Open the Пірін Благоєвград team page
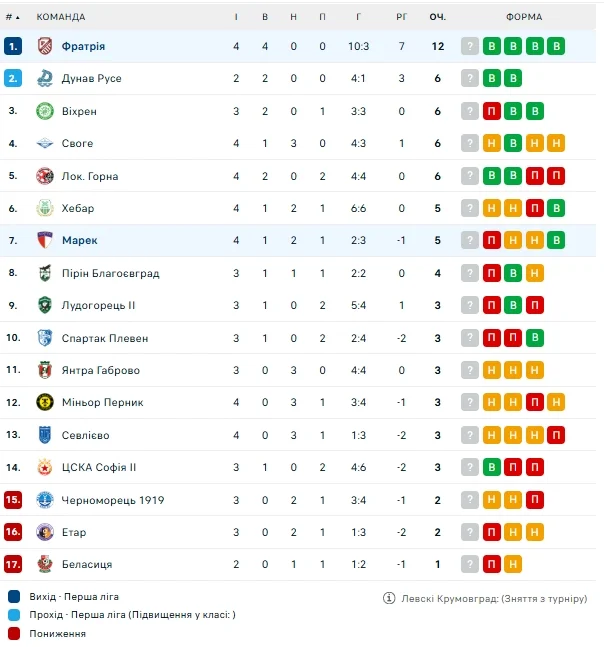Image resolution: width=604 pixels, height=647 pixels. (110, 273)
